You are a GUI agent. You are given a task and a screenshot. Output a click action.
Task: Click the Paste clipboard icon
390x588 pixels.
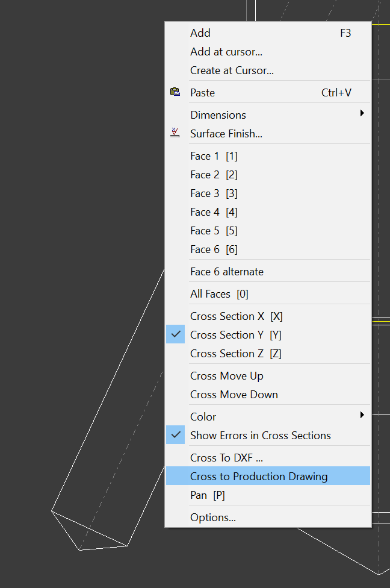(175, 92)
